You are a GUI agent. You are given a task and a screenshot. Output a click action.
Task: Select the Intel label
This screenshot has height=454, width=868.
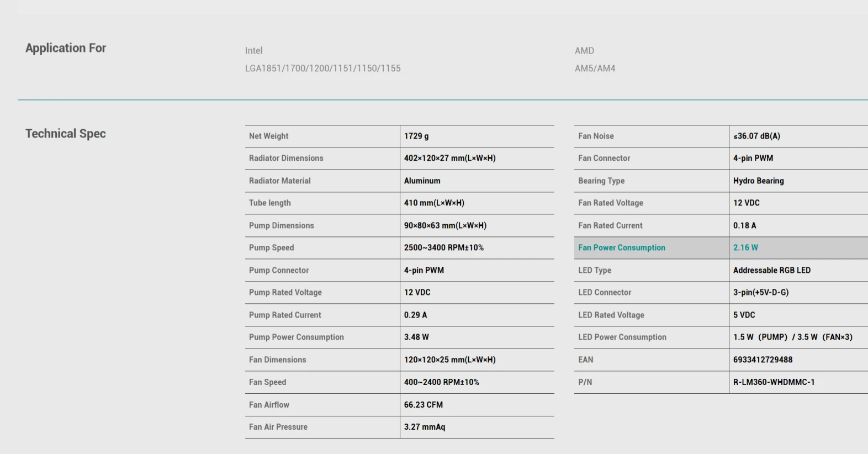tap(254, 51)
